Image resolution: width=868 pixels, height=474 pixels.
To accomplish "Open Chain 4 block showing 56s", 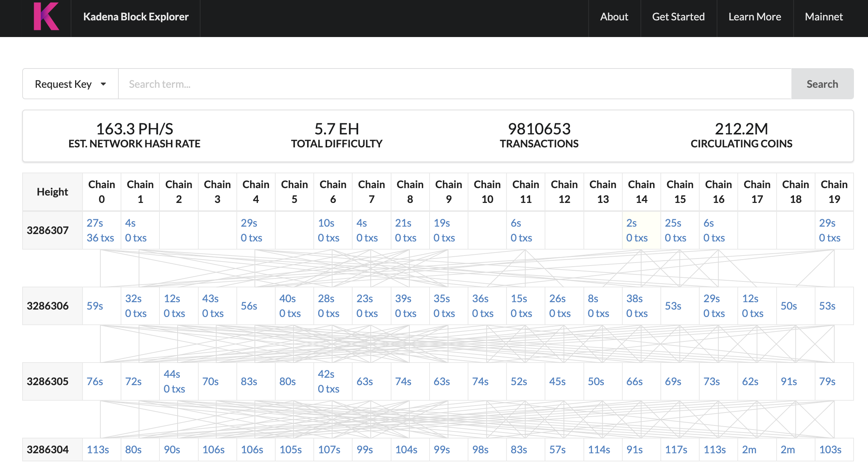I will pos(249,306).
